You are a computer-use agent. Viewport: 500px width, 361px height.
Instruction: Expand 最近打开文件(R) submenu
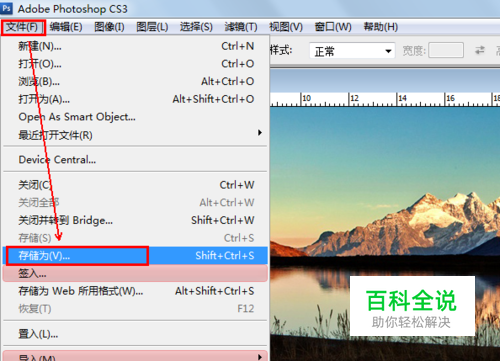coord(135,135)
